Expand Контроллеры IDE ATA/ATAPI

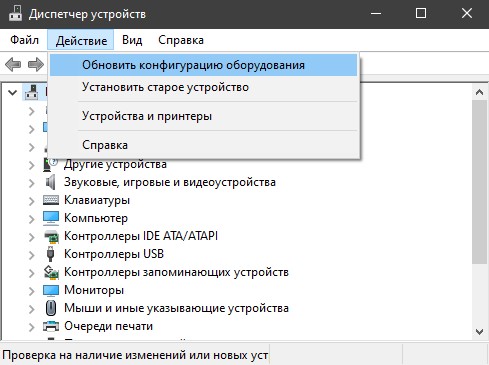31,237
